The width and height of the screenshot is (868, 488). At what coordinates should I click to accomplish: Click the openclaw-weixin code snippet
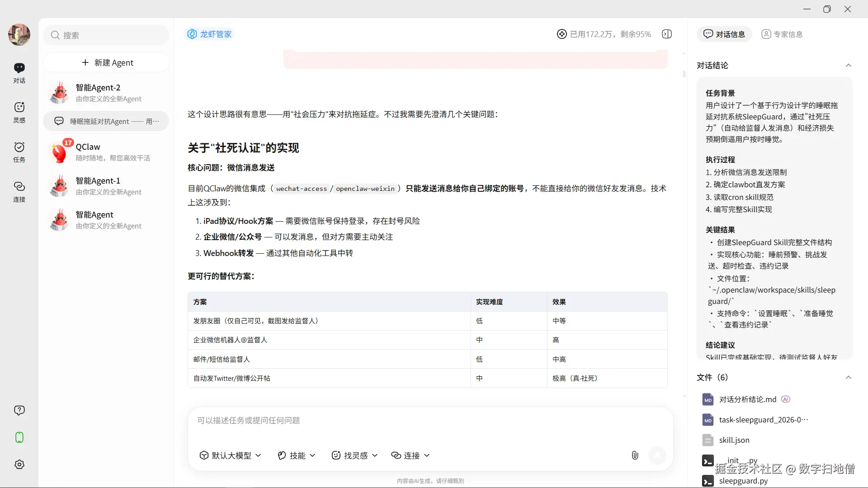point(365,189)
